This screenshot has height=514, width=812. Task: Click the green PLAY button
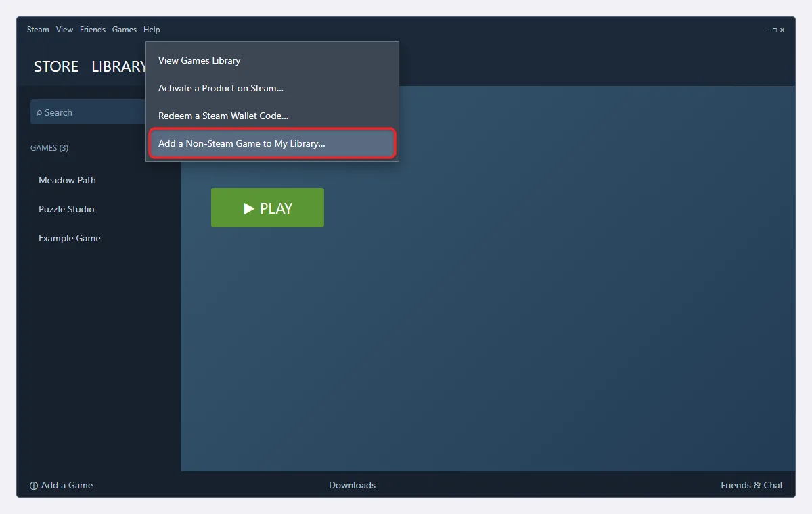pos(267,208)
